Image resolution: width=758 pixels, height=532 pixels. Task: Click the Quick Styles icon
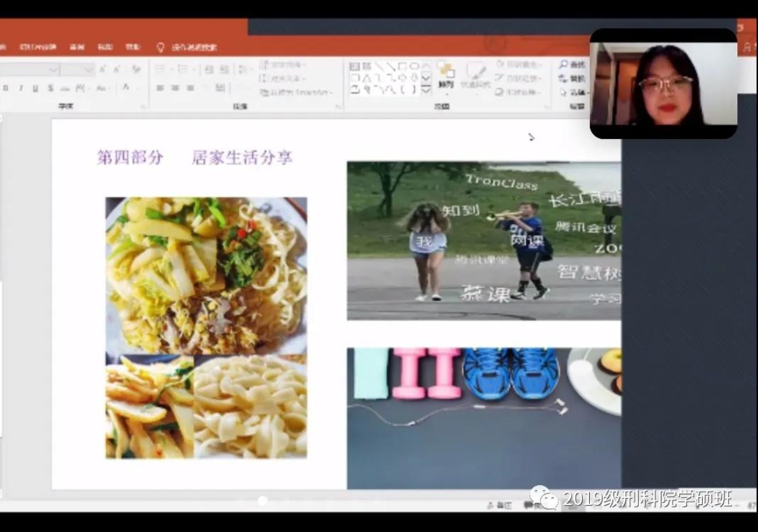click(x=476, y=76)
